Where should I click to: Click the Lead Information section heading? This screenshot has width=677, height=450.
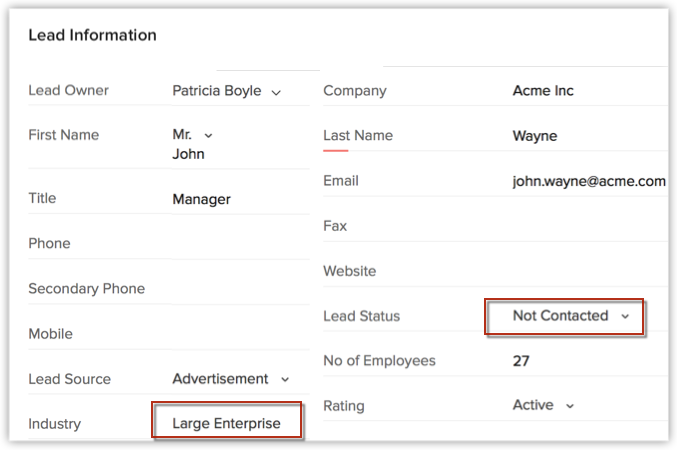point(92,35)
